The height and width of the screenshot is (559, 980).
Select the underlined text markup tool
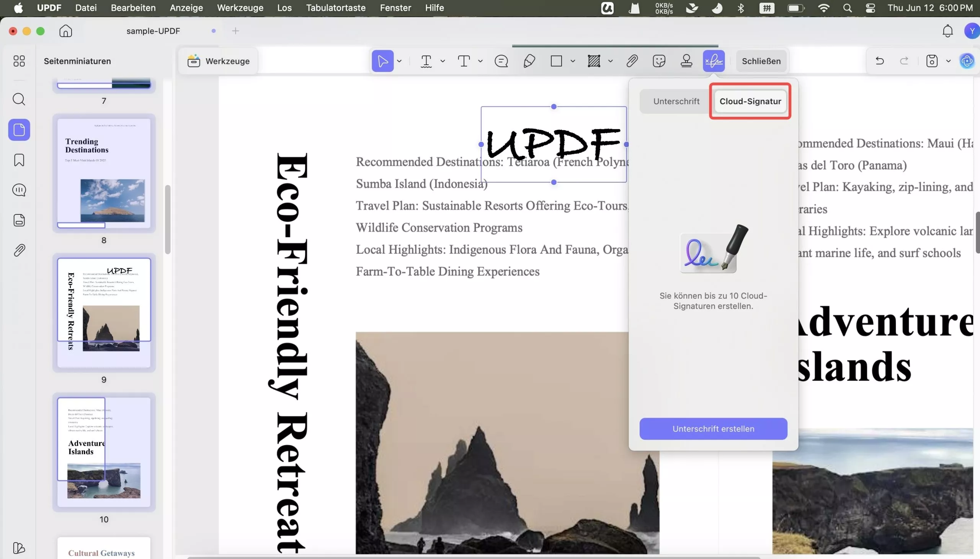click(426, 61)
